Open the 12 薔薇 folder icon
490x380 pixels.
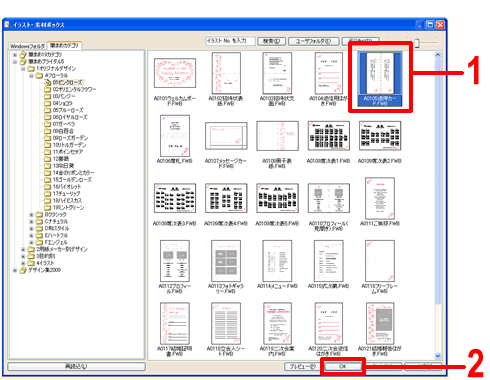pyautogui.click(x=48, y=159)
